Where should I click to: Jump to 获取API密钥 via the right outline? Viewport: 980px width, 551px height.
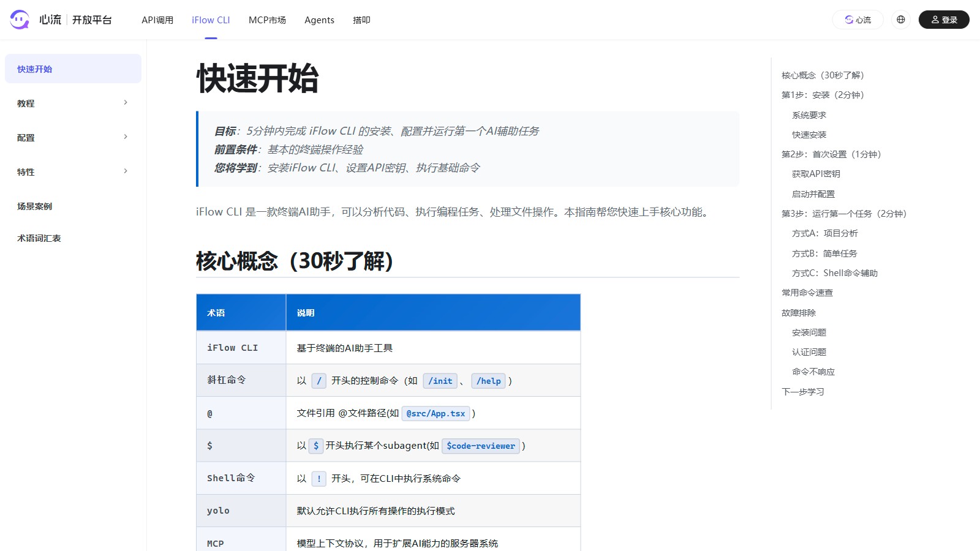tap(816, 174)
